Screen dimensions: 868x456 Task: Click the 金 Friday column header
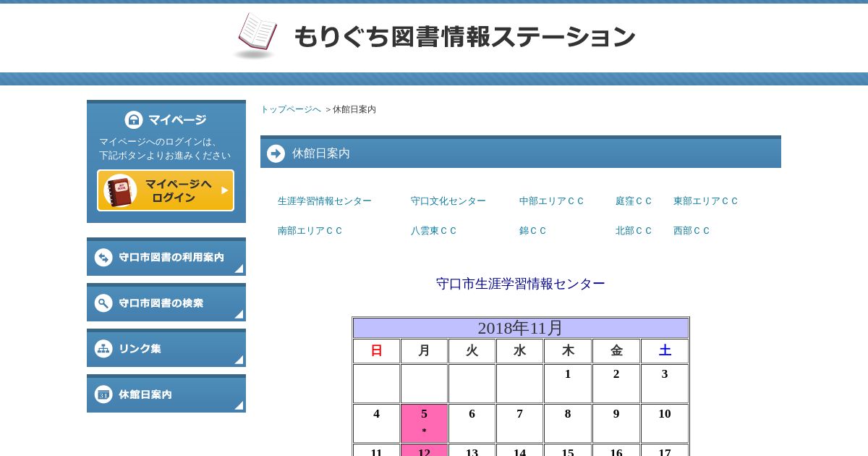pyautogui.click(x=616, y=351)
